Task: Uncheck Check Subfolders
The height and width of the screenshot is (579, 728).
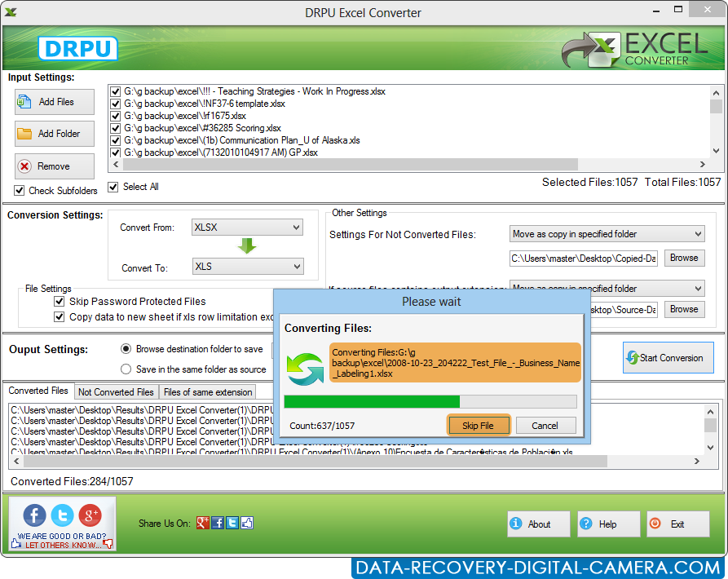Action: (x=19, y=191)
